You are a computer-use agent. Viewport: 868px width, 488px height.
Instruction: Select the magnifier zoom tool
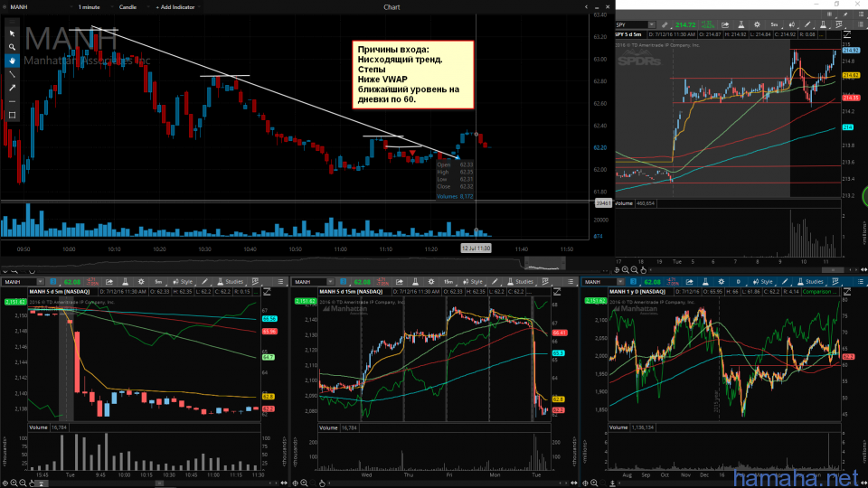[x=12, y=46]
